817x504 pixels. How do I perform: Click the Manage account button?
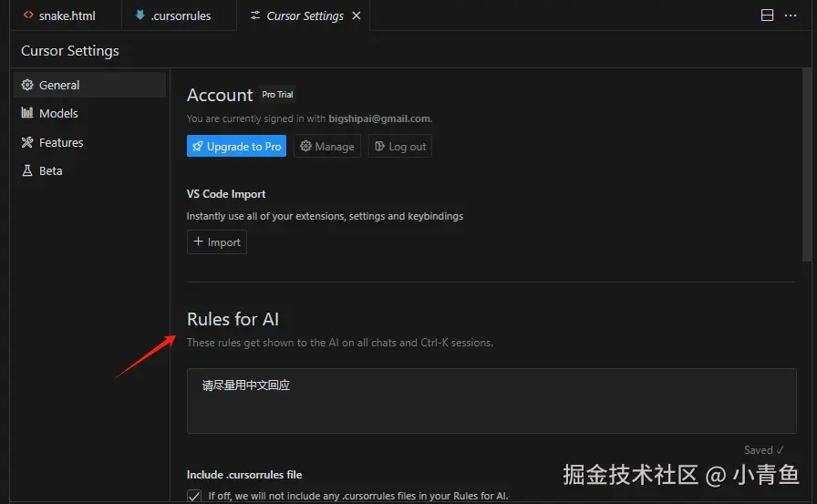[x=327, y=147]
